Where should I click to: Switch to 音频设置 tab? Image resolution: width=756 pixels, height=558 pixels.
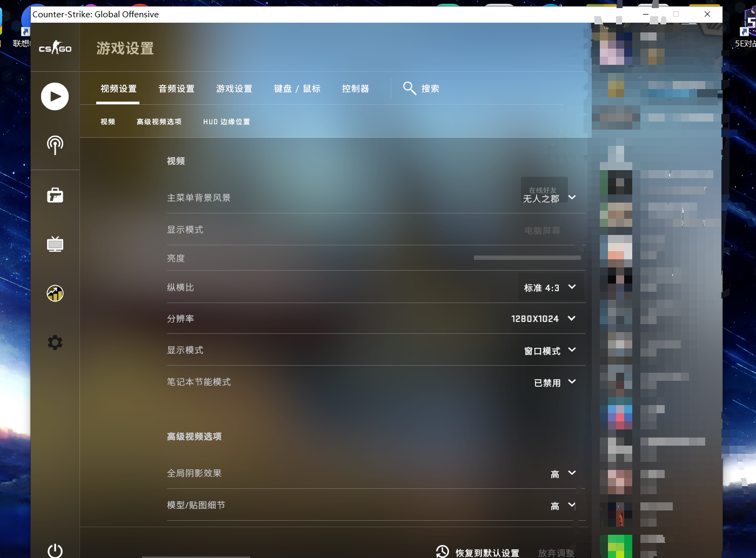click(x=177, y=89)
